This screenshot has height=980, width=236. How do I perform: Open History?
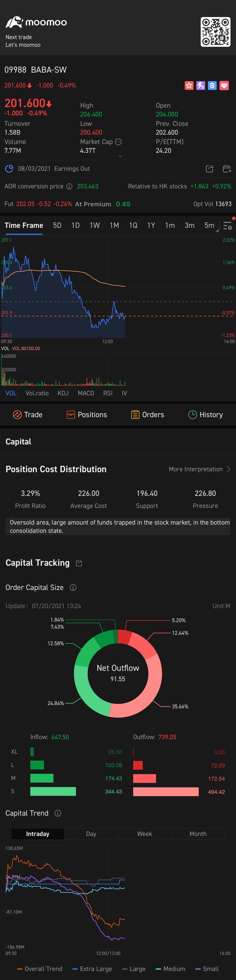coord(205,415)
